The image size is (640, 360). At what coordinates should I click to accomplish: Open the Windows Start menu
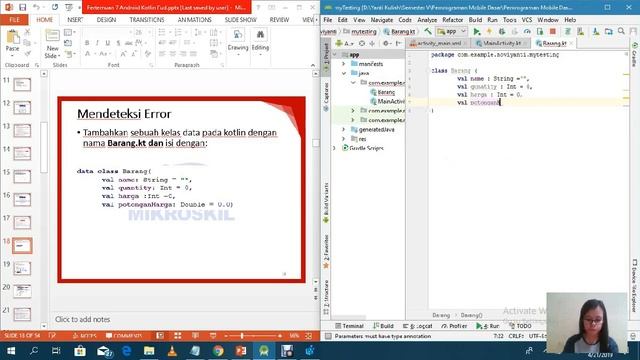tap(11, 351)
